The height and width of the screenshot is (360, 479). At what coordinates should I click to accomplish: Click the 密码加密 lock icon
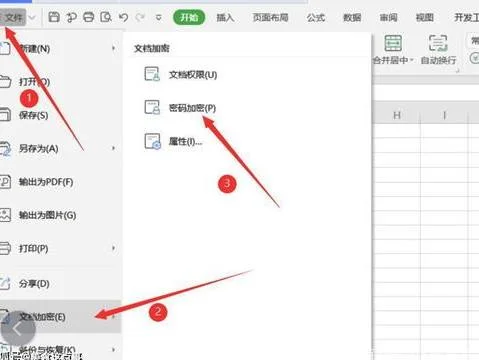(x=152, y=107)
